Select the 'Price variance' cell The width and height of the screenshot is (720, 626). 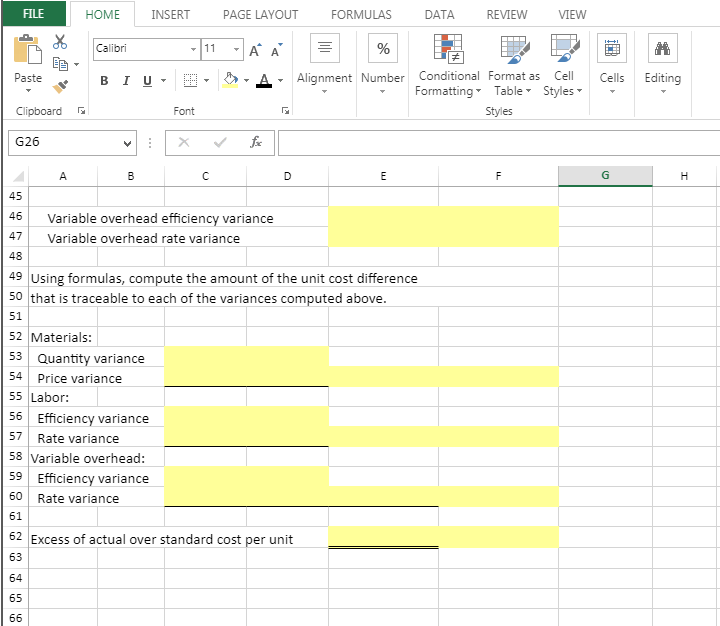(x=80, y=378)
